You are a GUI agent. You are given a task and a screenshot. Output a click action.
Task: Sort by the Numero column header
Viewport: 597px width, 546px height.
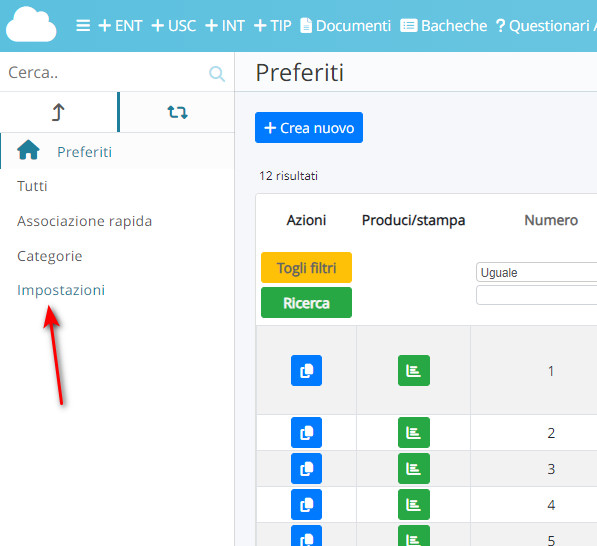point(551,220)
